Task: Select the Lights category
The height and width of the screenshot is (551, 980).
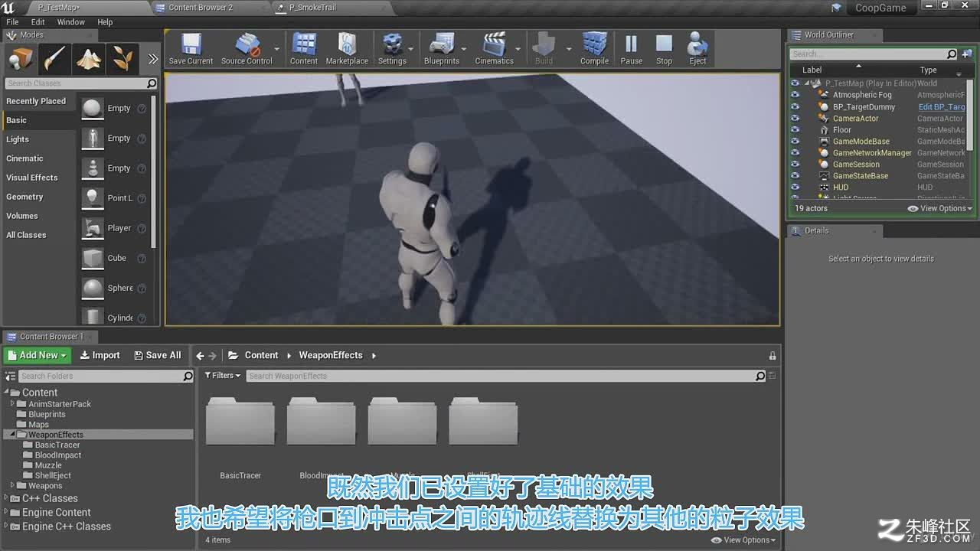Action: point(18,139)
